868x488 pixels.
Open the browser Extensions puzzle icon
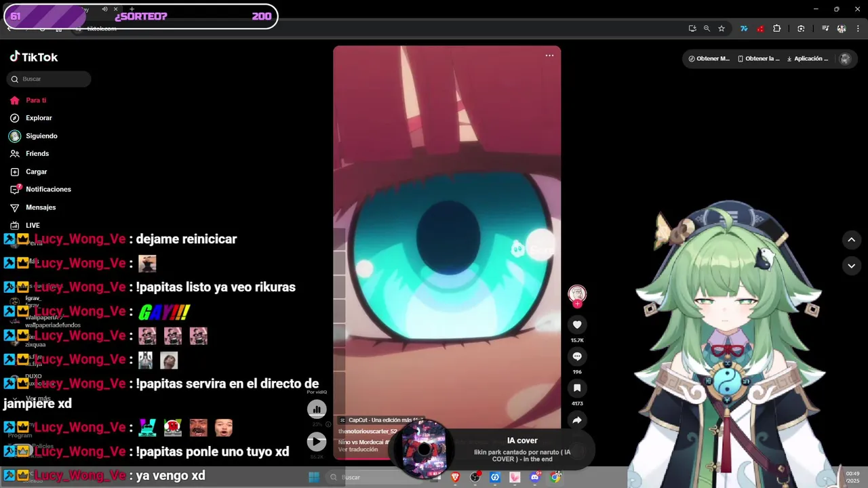[777, 28]
